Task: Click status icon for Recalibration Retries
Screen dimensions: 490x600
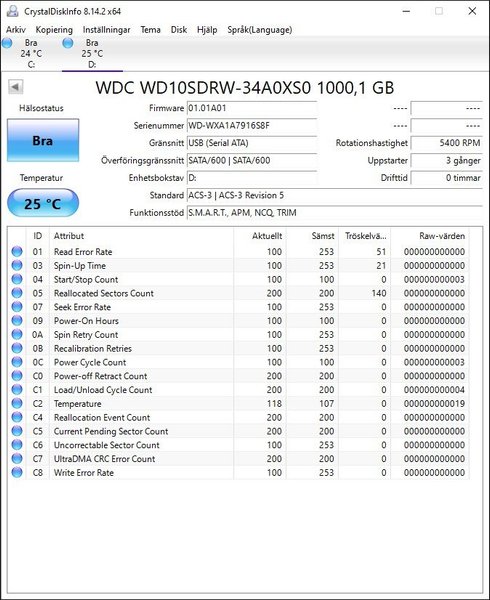Action: [17, 348]
